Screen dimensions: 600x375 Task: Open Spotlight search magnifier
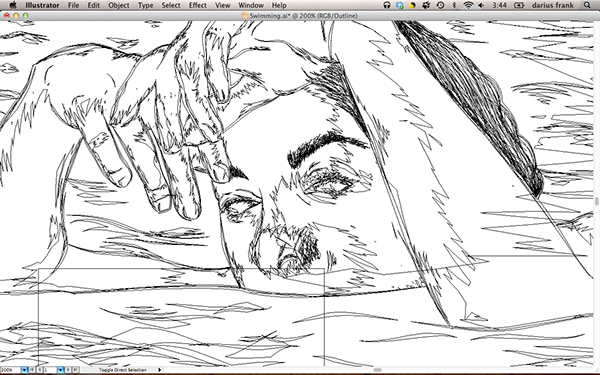pyautogui.click(x=587, y=5)
